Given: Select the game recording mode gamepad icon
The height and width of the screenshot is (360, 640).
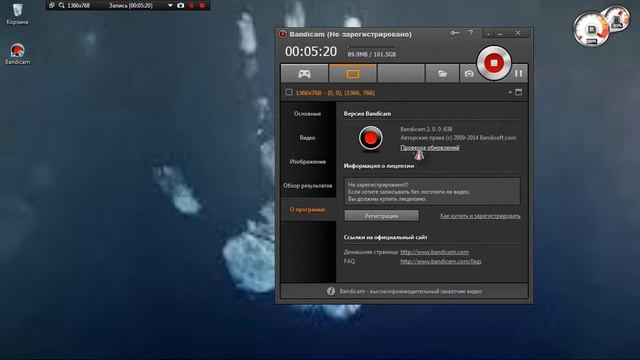Looking at the screenshot, I should (304, 73).
